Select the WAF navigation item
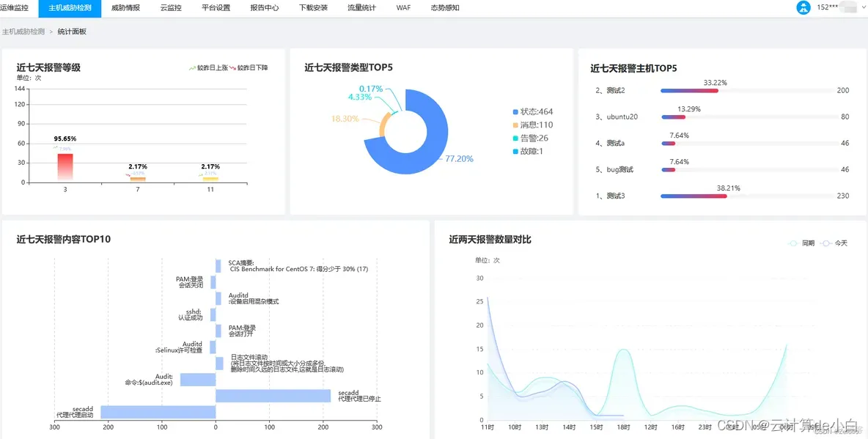 (402, 8)
